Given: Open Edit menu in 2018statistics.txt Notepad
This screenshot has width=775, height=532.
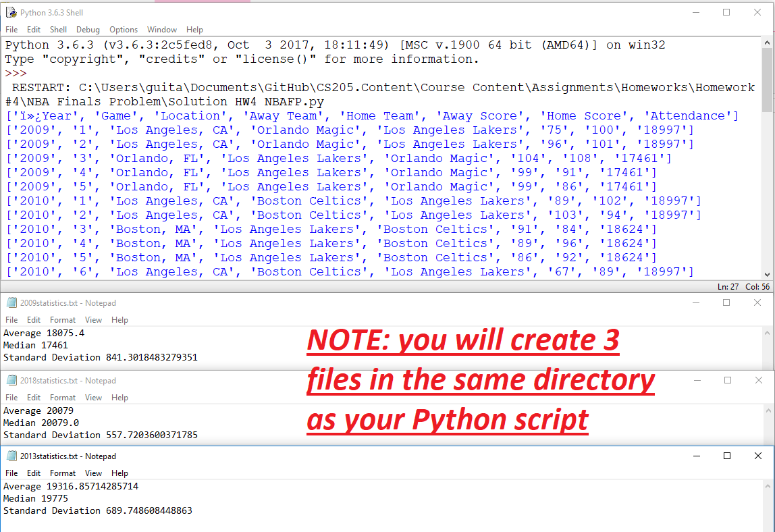Looking at the screenshot, I should 34,398.
